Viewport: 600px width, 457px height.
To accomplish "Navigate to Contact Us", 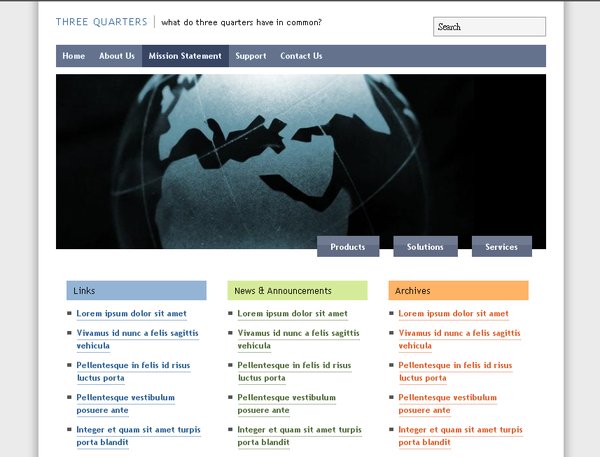I will click(x=301, y=56).
